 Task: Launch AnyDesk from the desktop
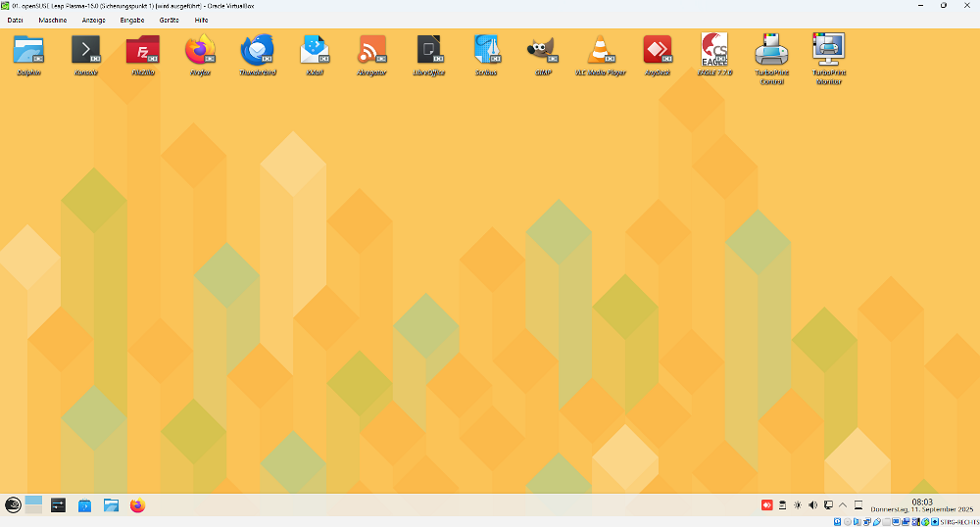point(657,50)
